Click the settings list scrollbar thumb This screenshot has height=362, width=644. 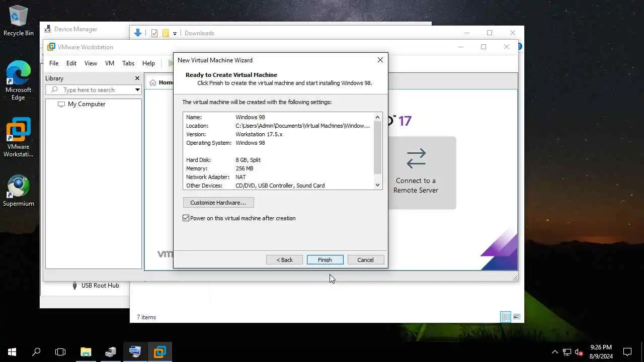point(378,147)
